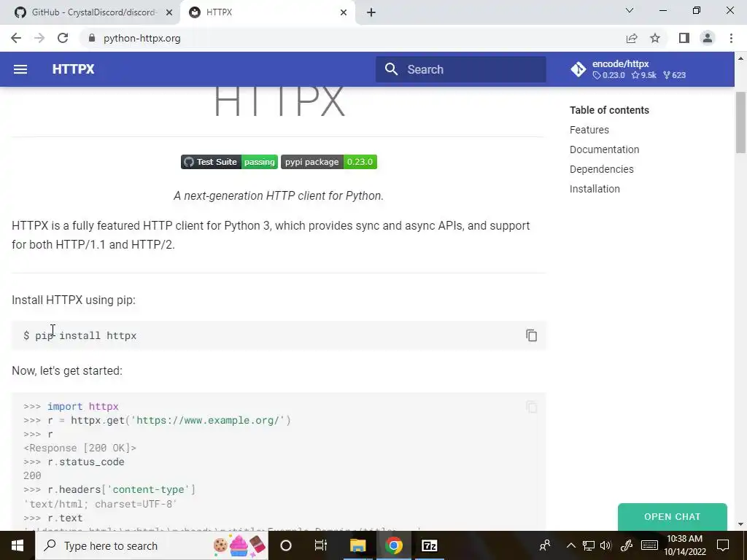Click the OPEN CHAT button
This screenshot has width=747, height=560.
(672, 517)
